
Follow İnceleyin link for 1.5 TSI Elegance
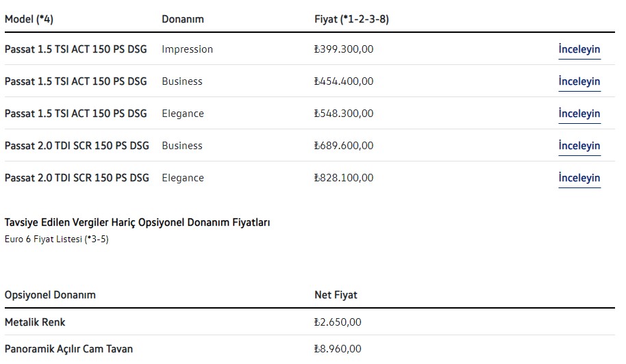tap(579, 114)
